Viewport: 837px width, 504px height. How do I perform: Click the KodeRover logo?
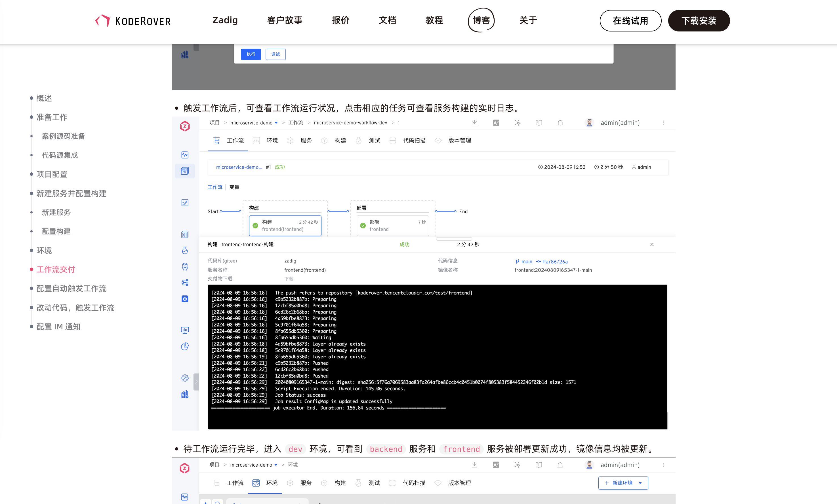(x=133, y=21)
